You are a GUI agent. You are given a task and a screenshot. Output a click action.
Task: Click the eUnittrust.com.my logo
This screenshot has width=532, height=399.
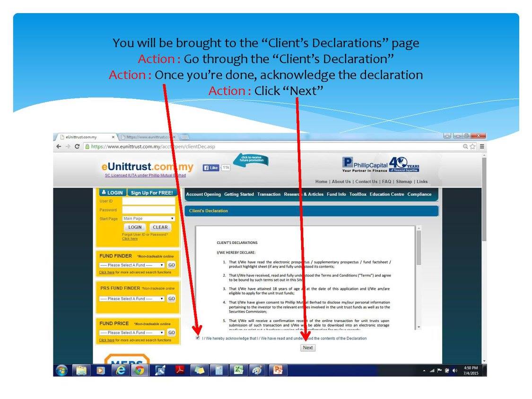(147, 166)
